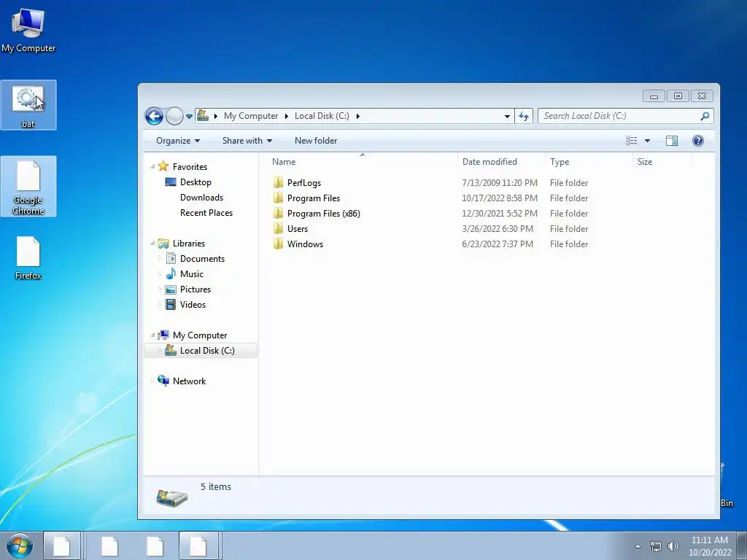Click the Favorites star icon

pos(163,166)
